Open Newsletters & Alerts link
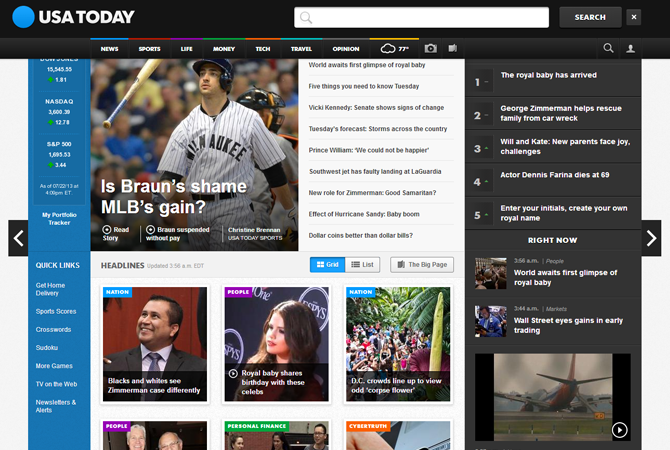 tap(56, 406)
